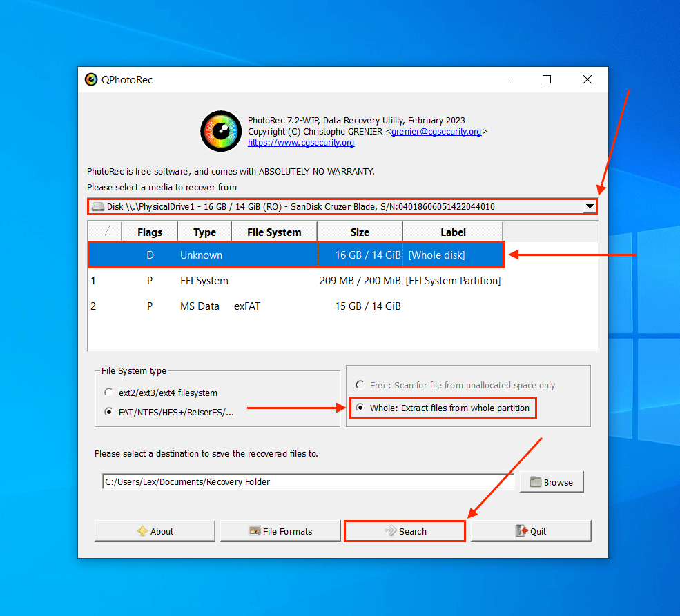
Task: Click the About button
Action: point(155,531)
